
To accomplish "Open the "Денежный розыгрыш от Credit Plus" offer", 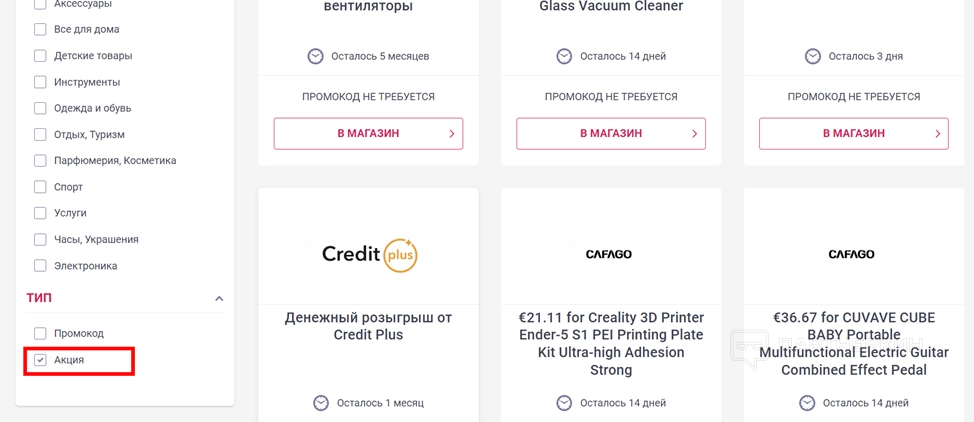I will coord(368,326).
